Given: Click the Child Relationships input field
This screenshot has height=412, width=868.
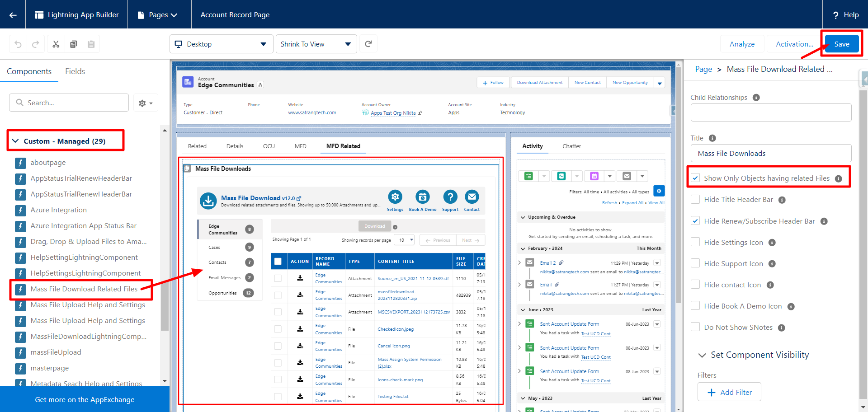Looking at the screenshot, I should point(771,112).
